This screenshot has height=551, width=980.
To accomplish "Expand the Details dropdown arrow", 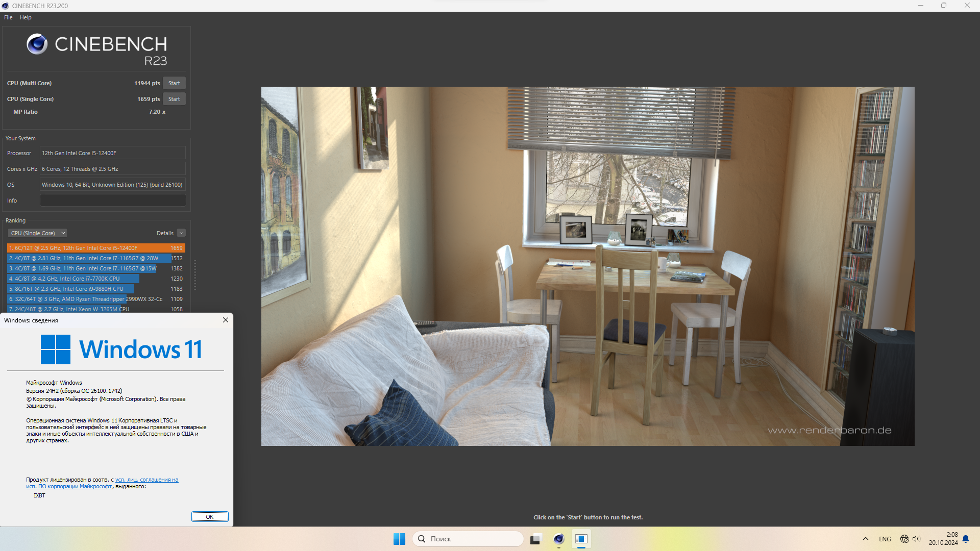I will (181, 233).
